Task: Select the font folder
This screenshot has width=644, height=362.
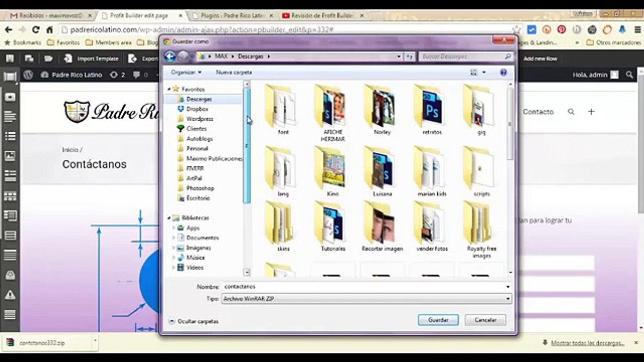Action: tap(283, 110)
